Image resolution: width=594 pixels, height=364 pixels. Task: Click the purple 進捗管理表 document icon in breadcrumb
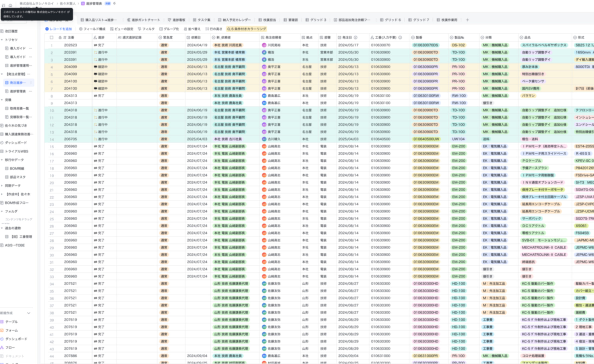tap(83, 4)
